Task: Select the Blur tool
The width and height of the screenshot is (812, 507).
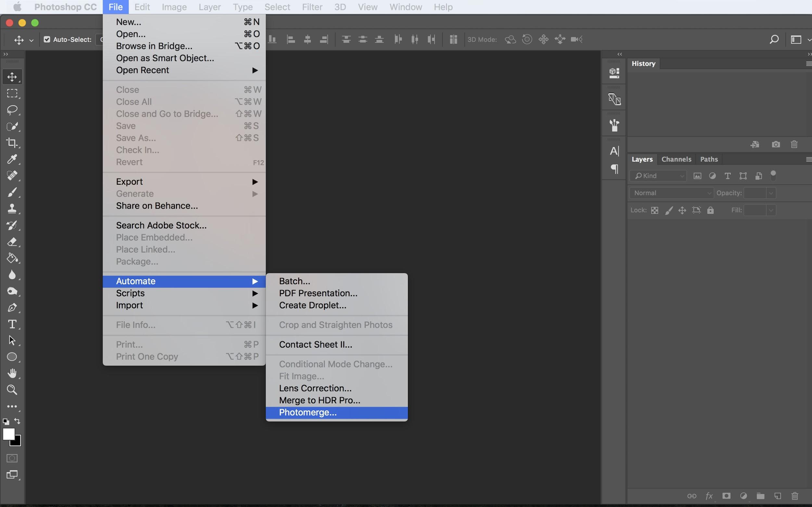Action: tap(12, 275)
